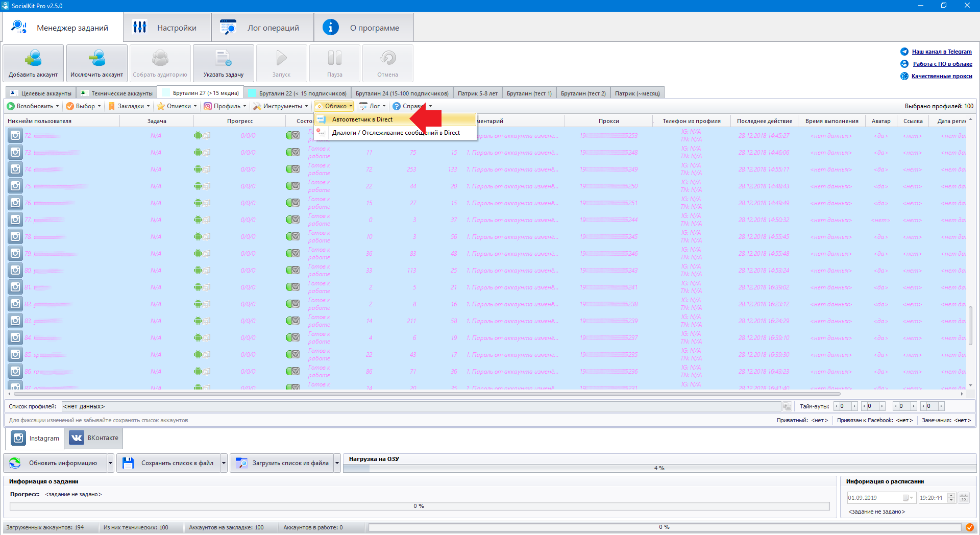The height and width of the screenshot is (535, 980).
Task: Switch to the Настройки tab
Action: [167, 28]
